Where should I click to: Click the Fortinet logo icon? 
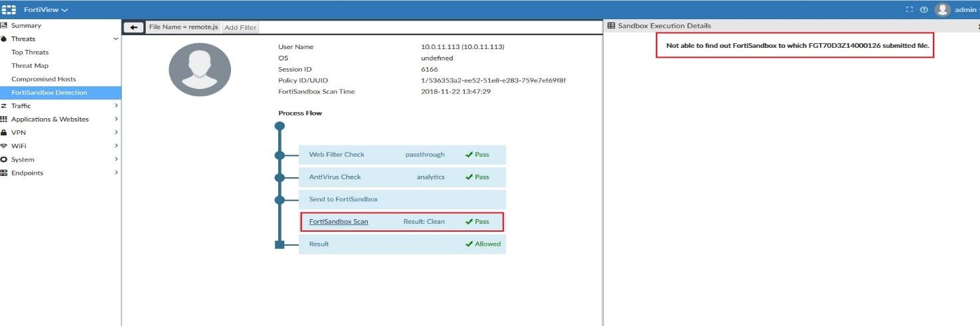pyautogui.click(x=9, y=10)
